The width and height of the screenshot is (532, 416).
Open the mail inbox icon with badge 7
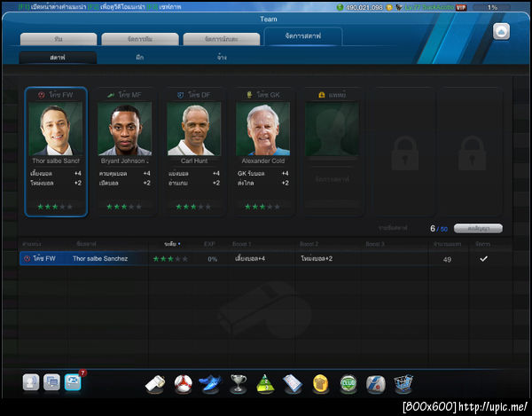click(73, 382)
